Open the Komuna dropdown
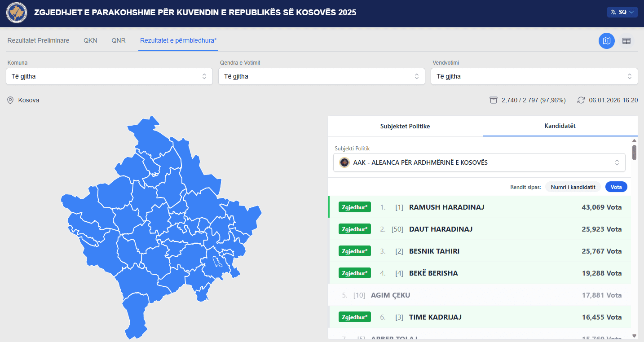 click(x=109, y=76)
